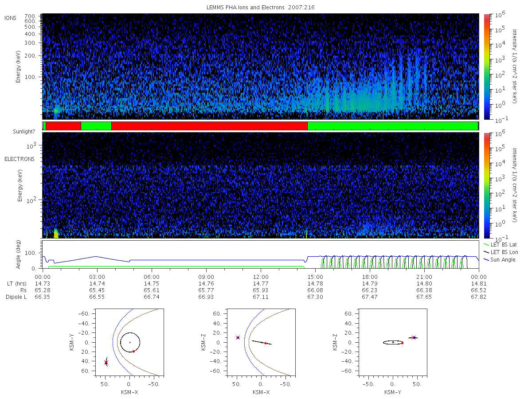
Task: Click the ions intensity color bar
Action: click(x=487, y=66)
